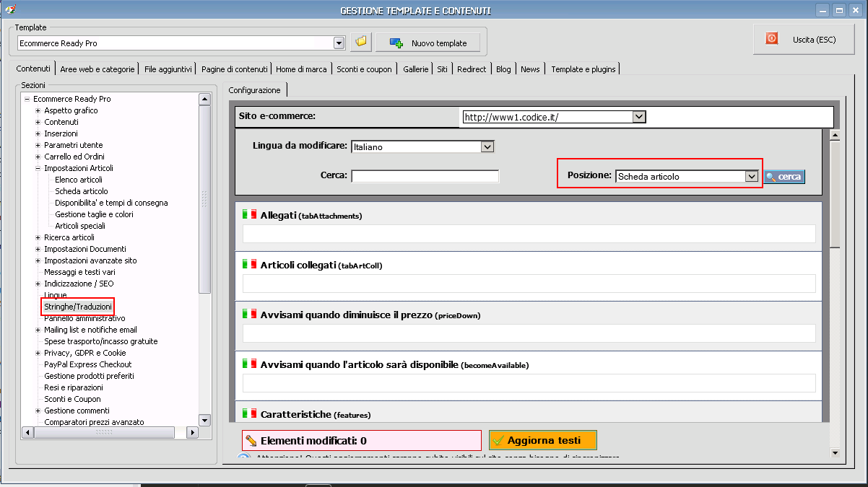Screen dimensions: 868x487
Task: Expand the Mailing list e notifiche email node
Action: [38, 330]
